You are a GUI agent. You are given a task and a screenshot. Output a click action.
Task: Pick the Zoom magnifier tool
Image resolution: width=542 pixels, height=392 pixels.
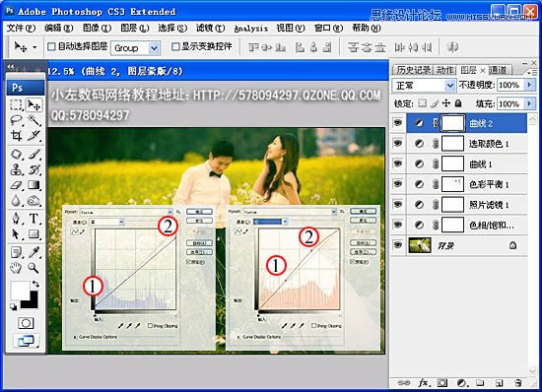34,267
